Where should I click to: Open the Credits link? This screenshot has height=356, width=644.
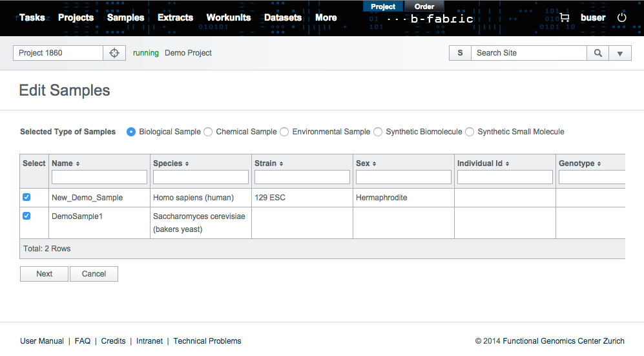point(113,341)
